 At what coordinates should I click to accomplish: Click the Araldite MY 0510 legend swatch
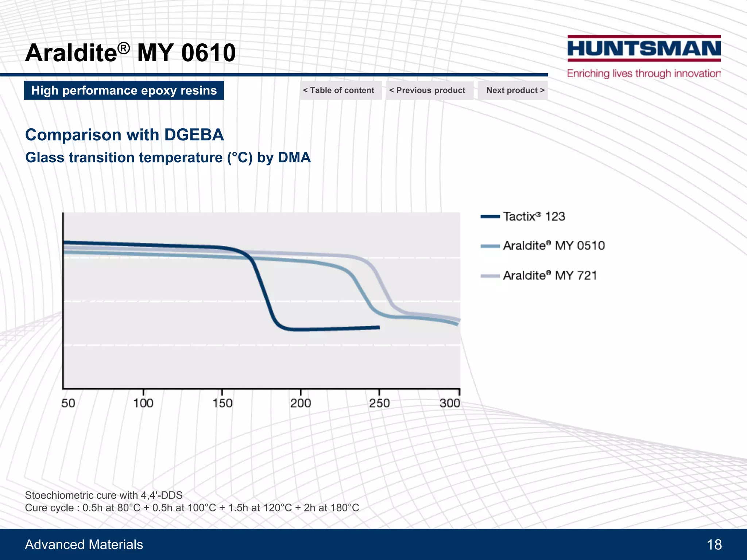click(x=490, y=246)
